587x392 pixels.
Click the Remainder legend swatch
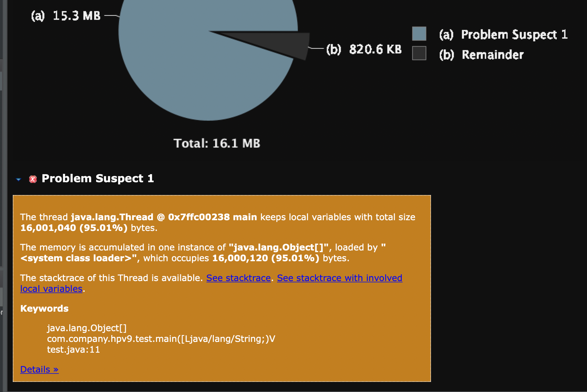419,53
